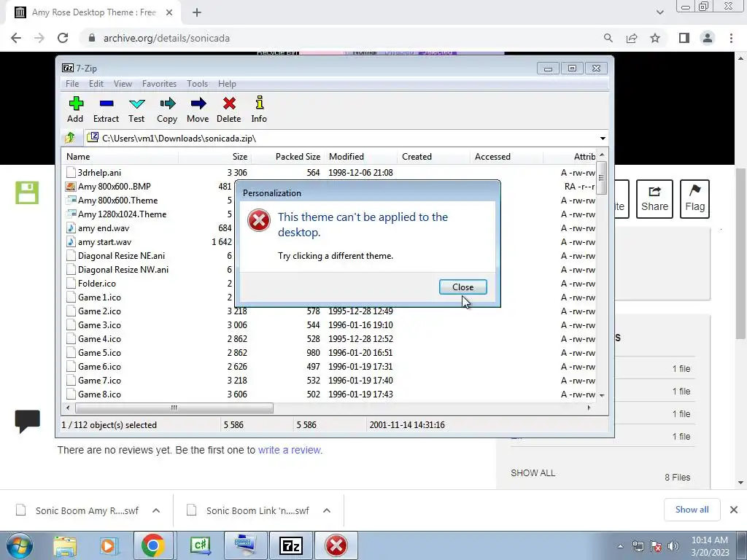The image size is (747, 560).
Task: Click the Share button on archive.org
Action: (654, 199)
